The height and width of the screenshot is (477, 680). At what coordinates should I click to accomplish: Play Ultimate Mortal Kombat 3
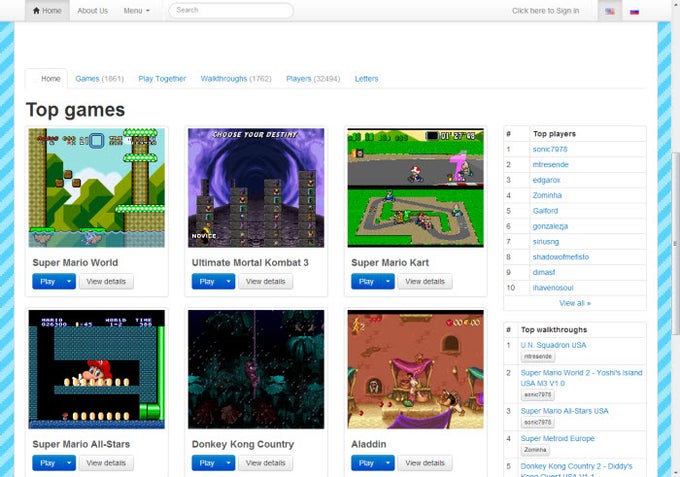pos(207,281)
